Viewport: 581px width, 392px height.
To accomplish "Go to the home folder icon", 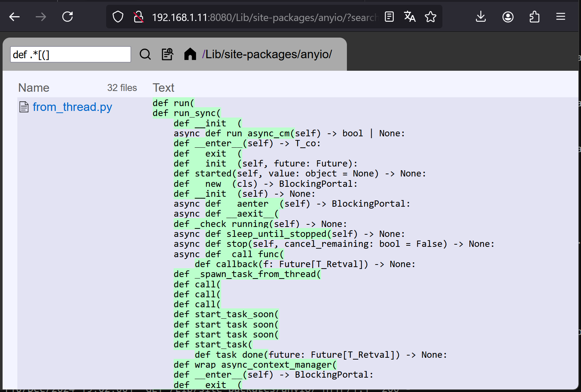I will 190,54.
